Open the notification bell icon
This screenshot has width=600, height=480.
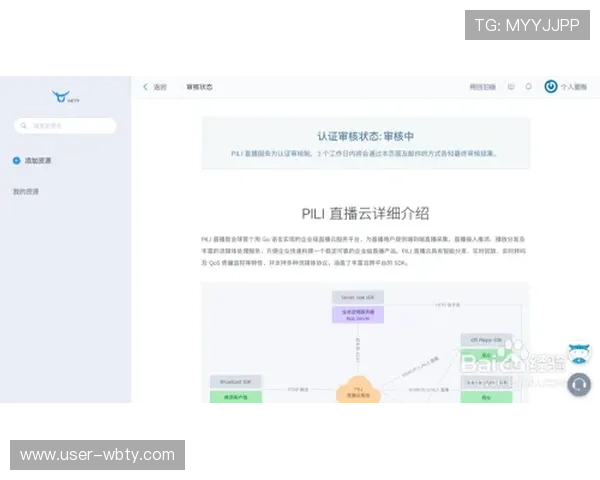528,87
